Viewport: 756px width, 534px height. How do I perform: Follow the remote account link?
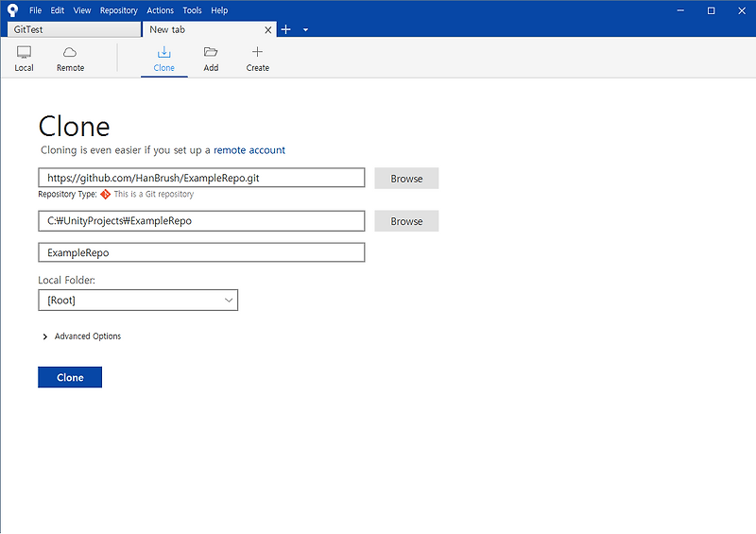[x=249, y=150]
